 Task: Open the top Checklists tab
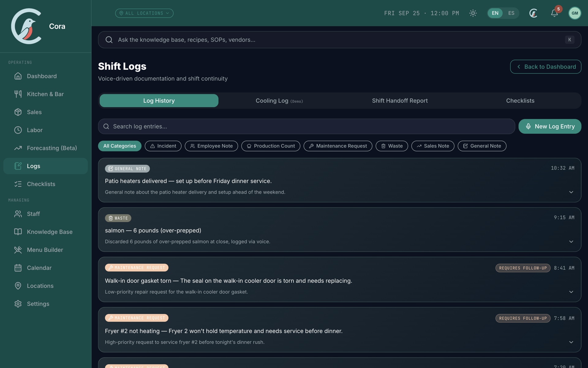point(520,101)
